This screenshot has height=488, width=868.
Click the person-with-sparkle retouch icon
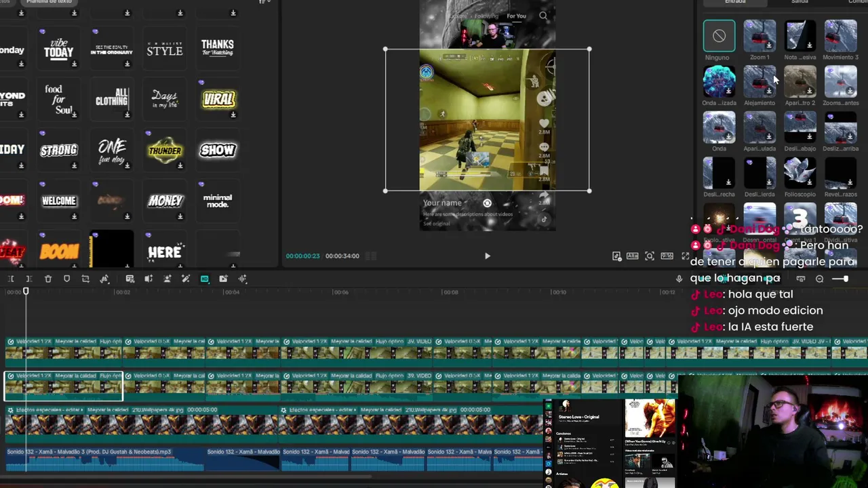coord(167,279)
